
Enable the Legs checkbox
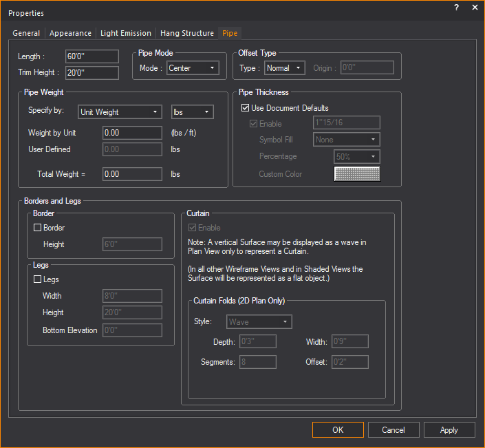point(38,279)
